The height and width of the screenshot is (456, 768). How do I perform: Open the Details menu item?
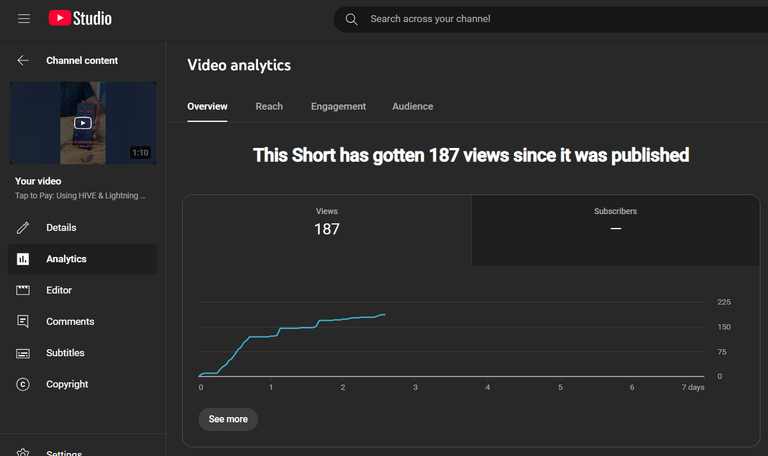83,228
